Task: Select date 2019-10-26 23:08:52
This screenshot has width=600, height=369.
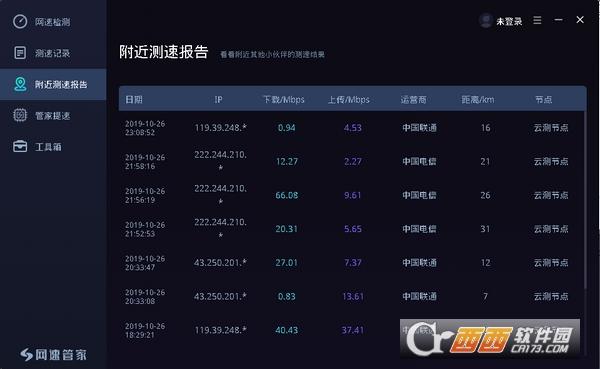Action: [x=145, y=128]
